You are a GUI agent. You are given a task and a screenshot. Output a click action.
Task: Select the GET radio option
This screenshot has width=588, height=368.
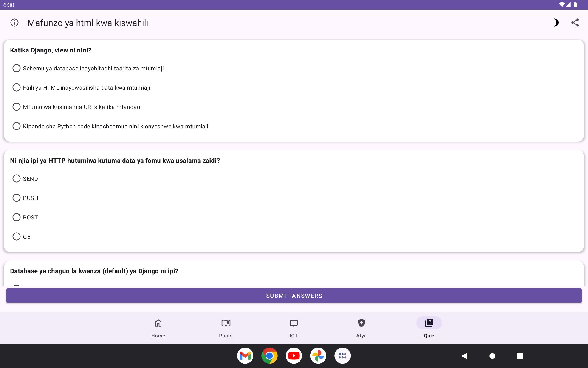point(23,237)
